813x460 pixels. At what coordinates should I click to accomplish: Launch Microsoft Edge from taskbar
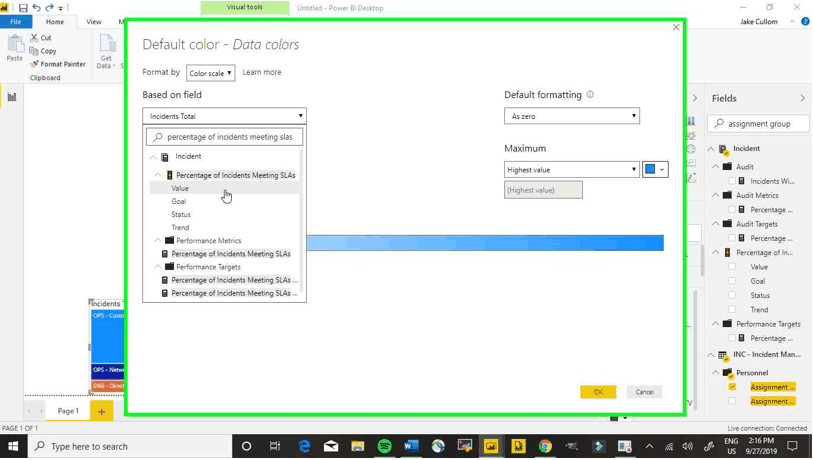(304, 447)
